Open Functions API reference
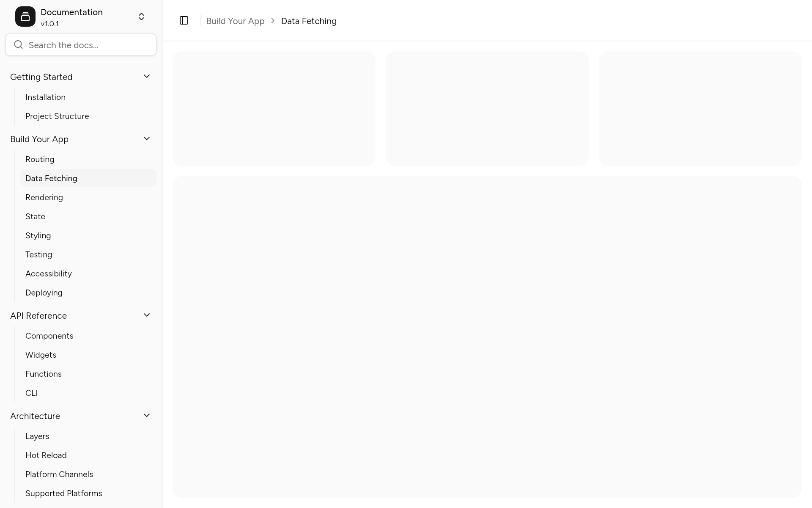The image size is (812, 508). point(88,374)
